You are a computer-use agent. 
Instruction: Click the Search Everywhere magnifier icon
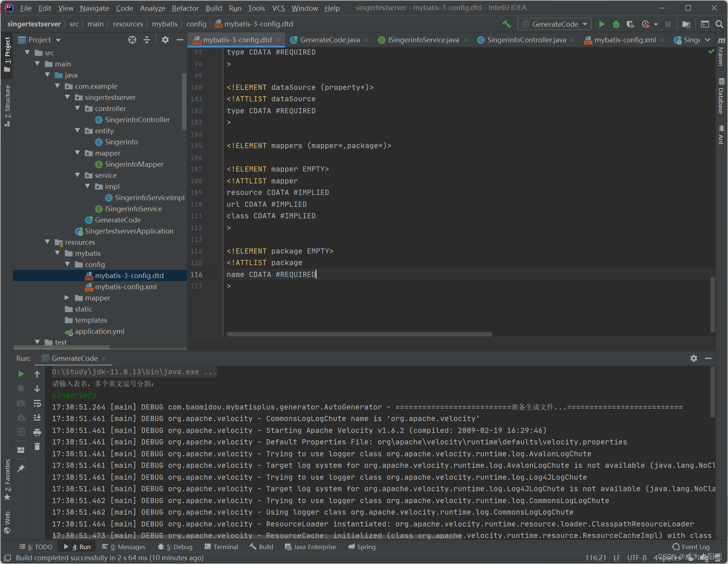pyautogui.click(x=719, y=24)
